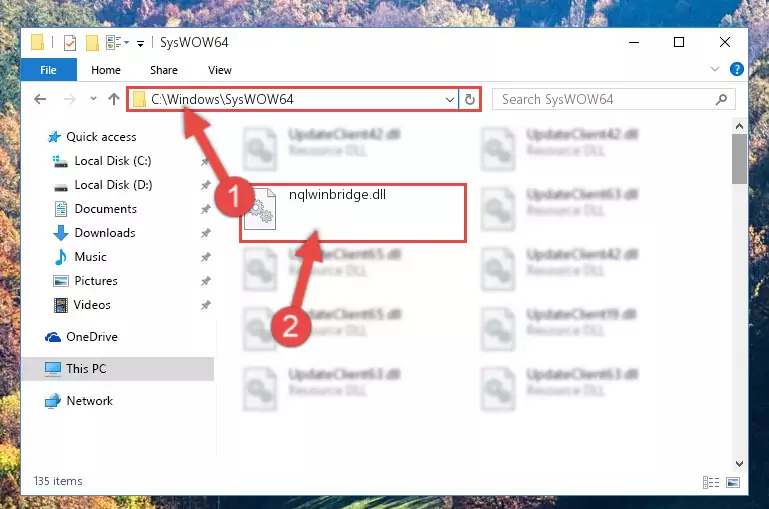
Task: Select the nqlwinbridge.dll file name
Action: tap(337, 195)
